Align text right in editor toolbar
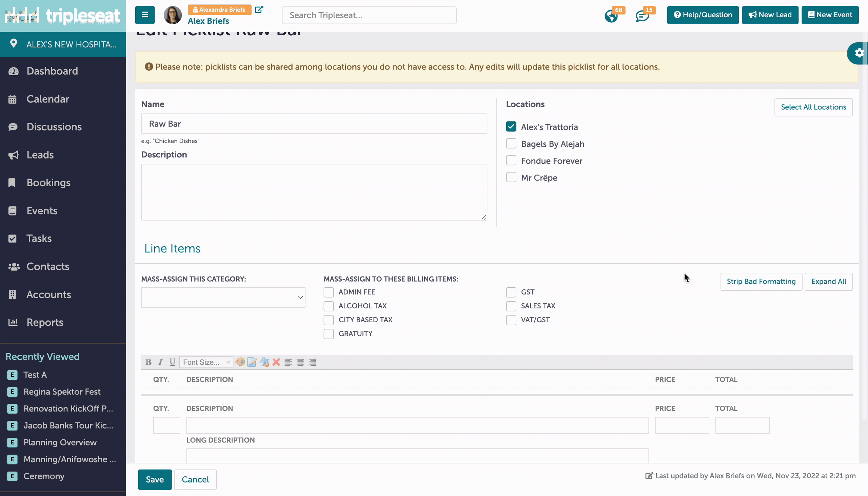Screen dimensions: 868x496 click(x=313, y=362)
